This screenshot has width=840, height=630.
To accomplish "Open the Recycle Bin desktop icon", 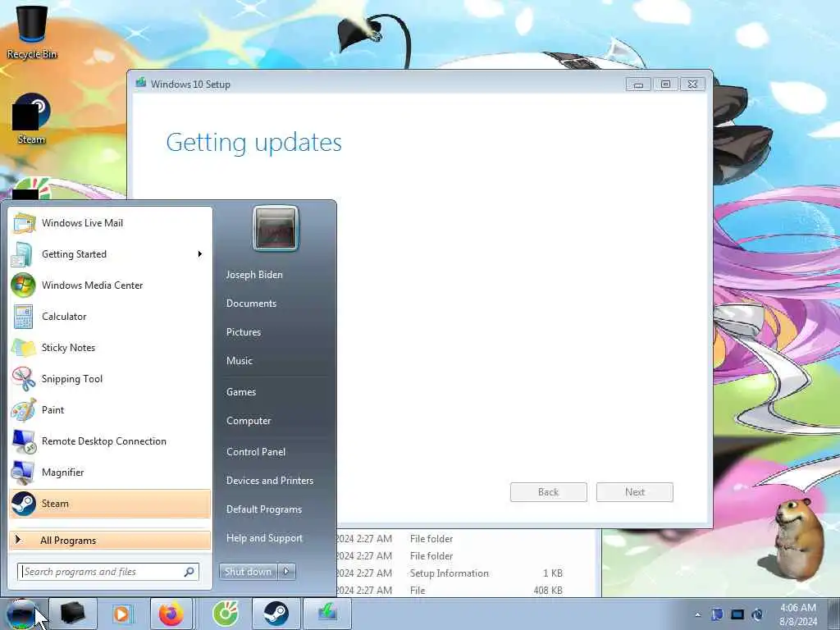I will [32, 32].
